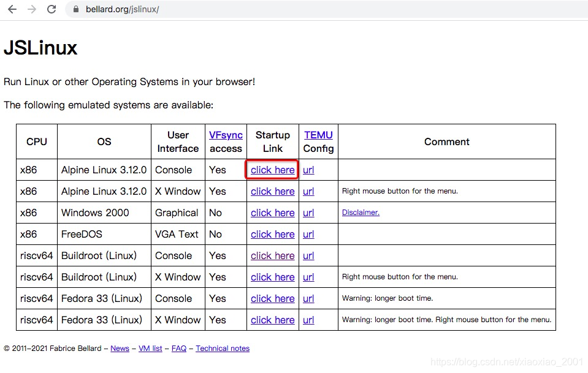
Task: Click the browser forward arrow
Action: click(x=32, y=9)
